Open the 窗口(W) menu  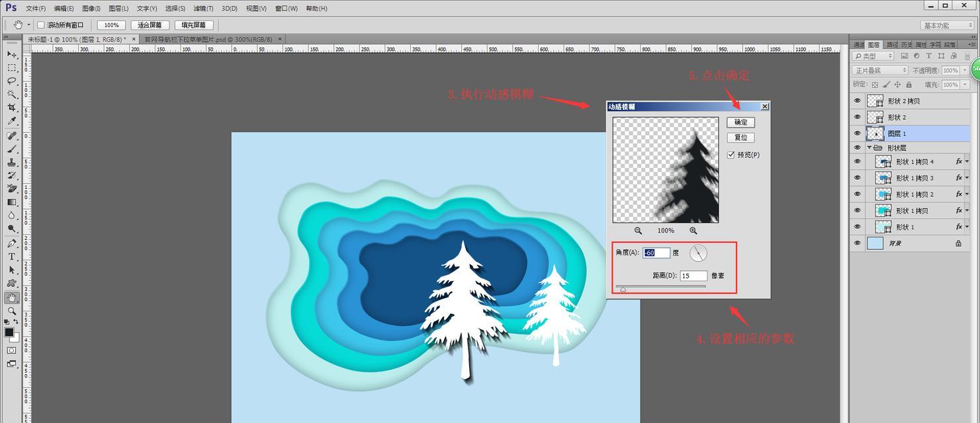287,9
